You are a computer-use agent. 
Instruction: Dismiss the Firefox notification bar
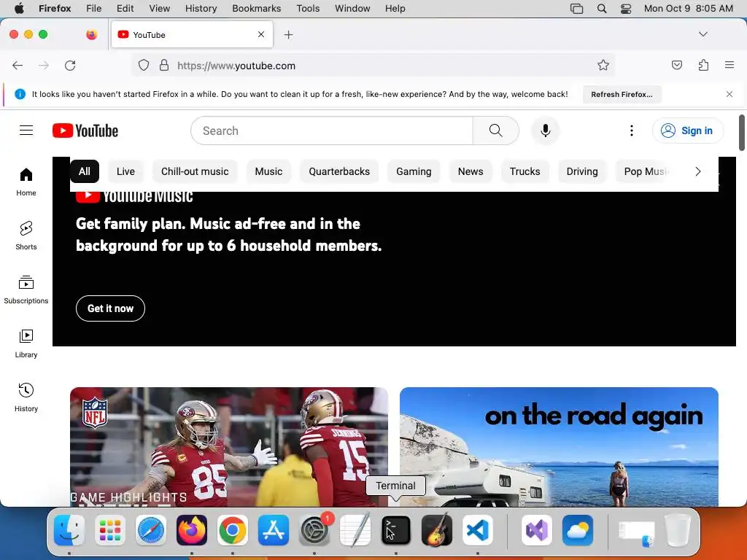click(729, 94)
